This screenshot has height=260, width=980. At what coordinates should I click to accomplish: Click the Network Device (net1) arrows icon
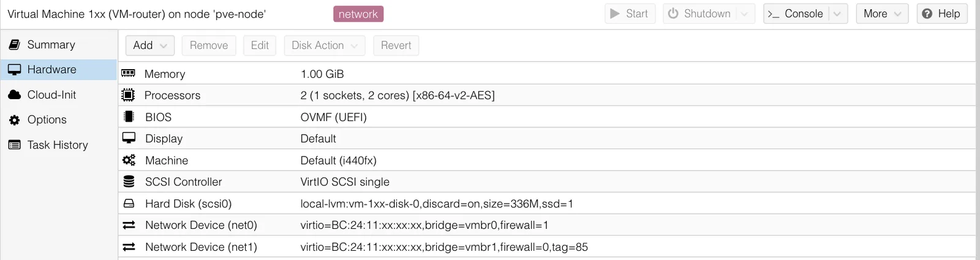[129, 247]
